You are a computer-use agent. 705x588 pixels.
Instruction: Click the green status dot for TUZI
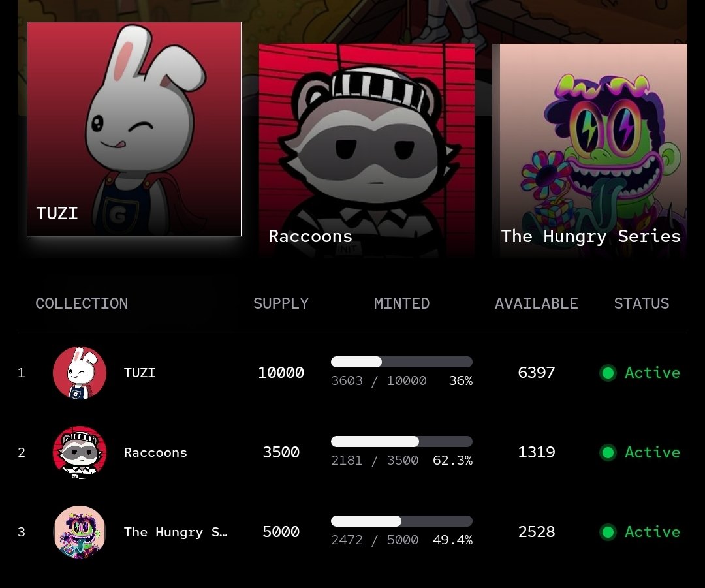click(x=608, y=373)
